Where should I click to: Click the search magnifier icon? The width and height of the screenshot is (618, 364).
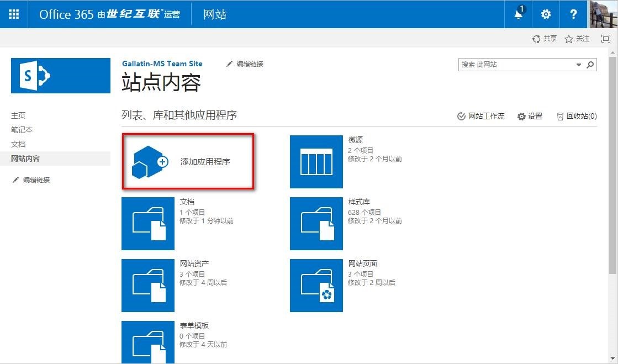(590, 65)
